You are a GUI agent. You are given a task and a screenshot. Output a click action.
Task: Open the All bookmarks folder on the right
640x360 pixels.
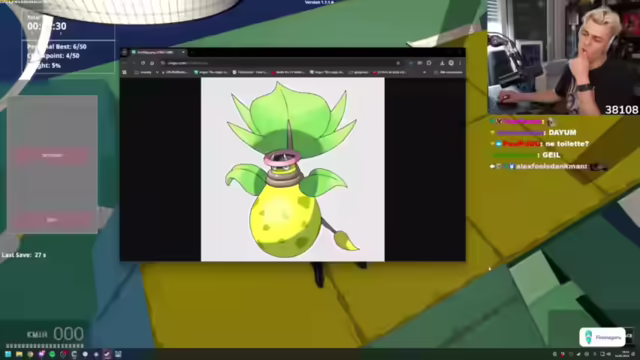[448, 72]
